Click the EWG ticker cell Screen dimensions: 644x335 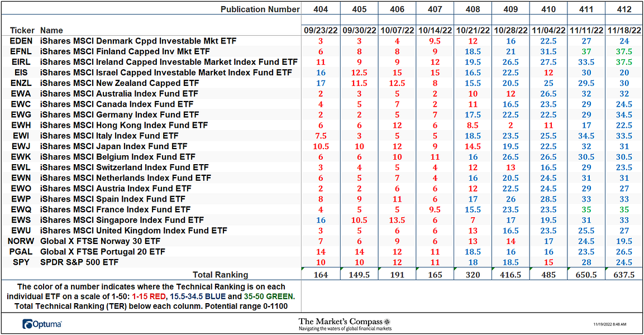click(x=21, y=115)
